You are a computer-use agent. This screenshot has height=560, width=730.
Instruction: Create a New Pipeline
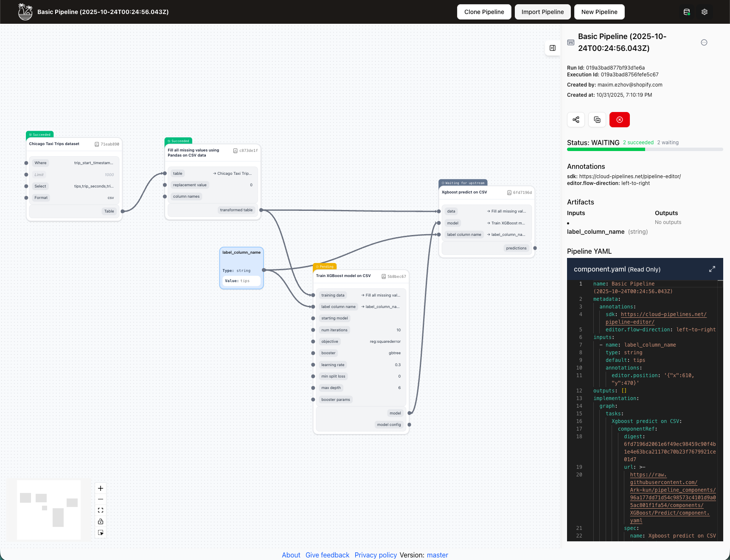[599, 12]
